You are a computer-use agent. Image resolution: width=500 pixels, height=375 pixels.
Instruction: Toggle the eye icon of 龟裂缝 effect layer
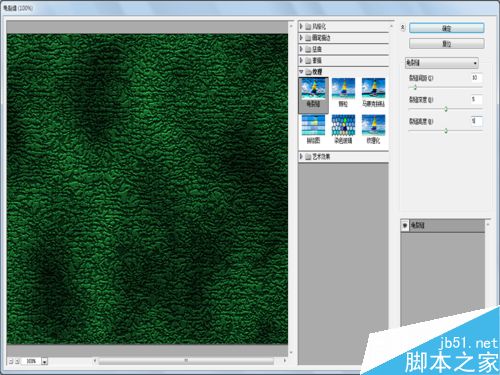[x=405, y=226]
